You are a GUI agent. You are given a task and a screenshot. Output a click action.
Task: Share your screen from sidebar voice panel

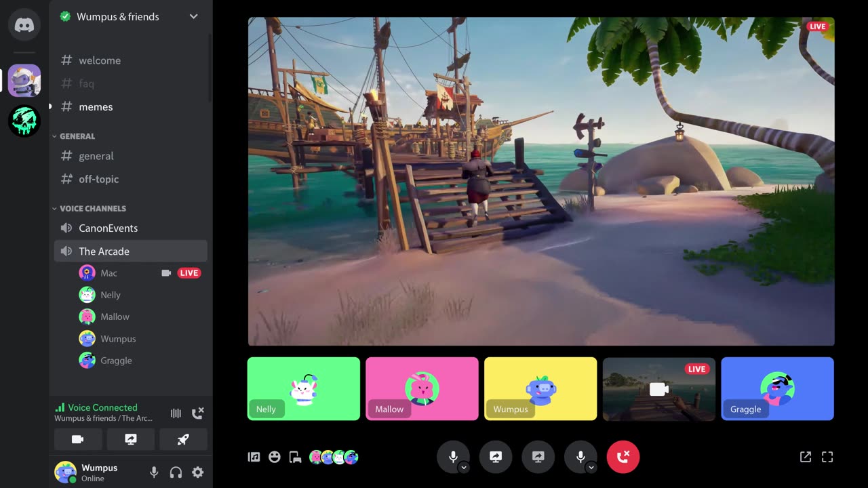[131, 439]
